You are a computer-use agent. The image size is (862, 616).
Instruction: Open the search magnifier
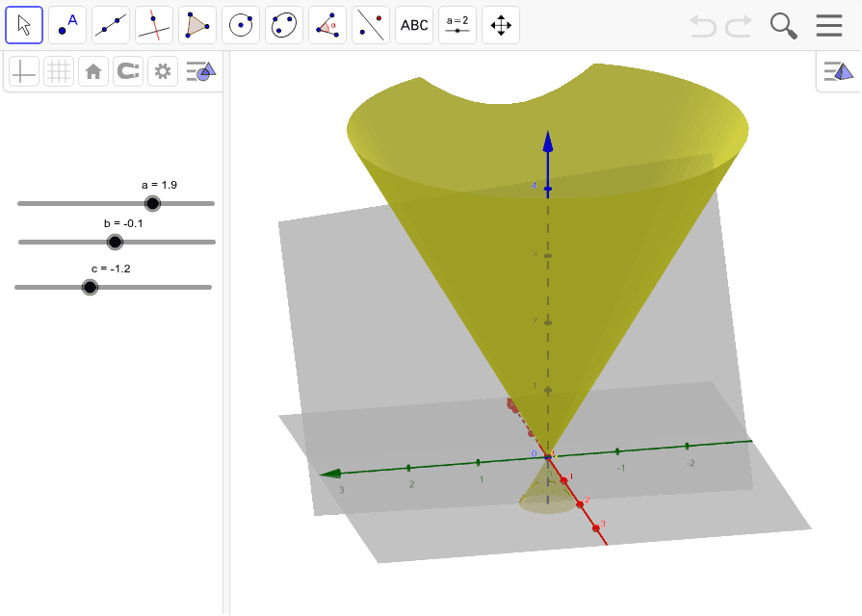pyautogui.click(x=783, y=26)
